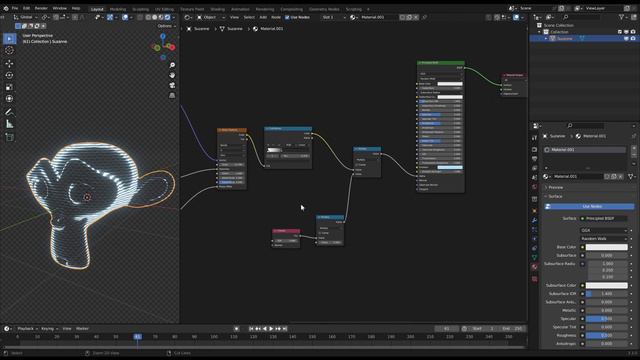Open the Texture properties tab icon

pos(534,279)
